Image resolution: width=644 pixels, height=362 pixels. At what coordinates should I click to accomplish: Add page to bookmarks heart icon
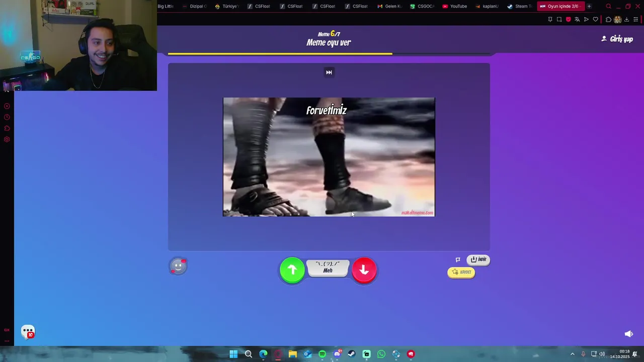coord(596,20)
